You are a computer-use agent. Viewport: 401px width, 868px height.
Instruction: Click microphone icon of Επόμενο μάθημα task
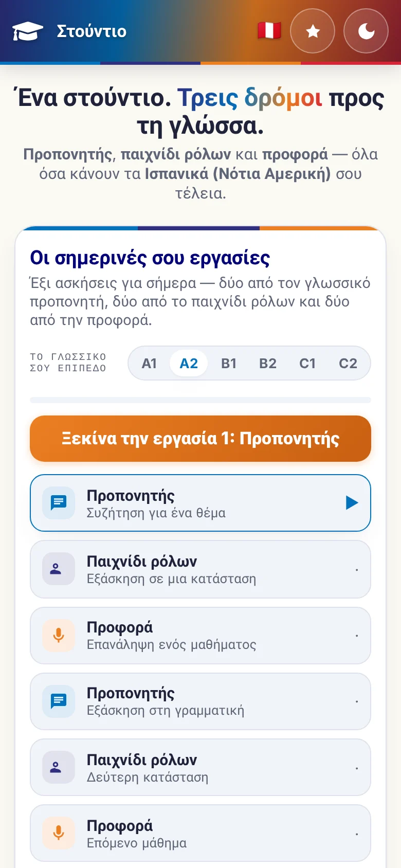coord(59,833)
